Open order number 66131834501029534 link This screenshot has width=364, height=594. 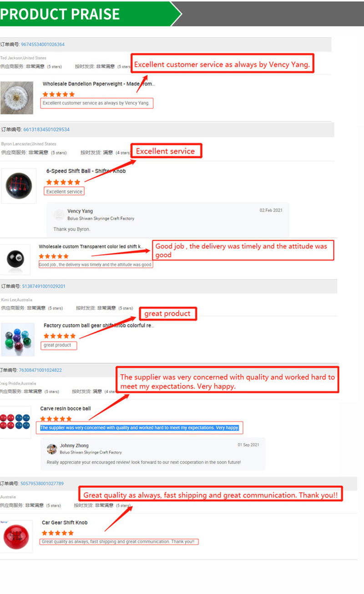(46, 130)
